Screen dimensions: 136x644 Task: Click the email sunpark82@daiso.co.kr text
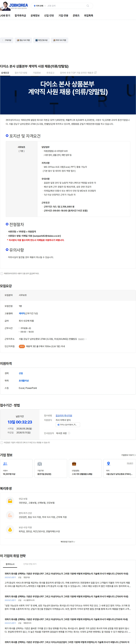pos(47,236)
